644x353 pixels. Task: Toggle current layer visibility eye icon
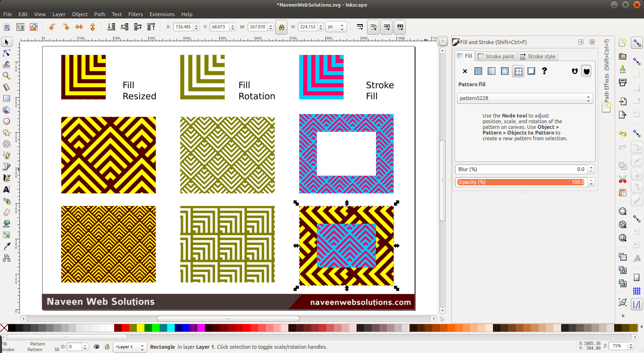pos(97,347)
